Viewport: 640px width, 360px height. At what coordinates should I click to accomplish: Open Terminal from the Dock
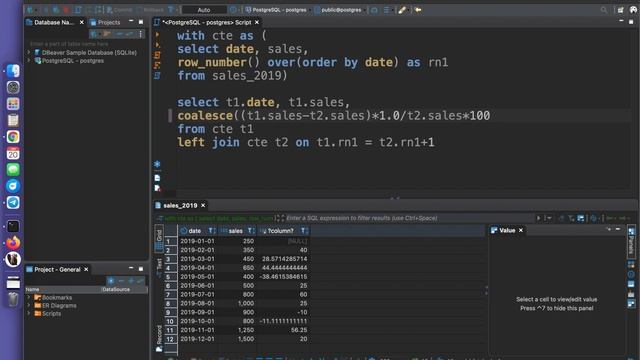13,226
